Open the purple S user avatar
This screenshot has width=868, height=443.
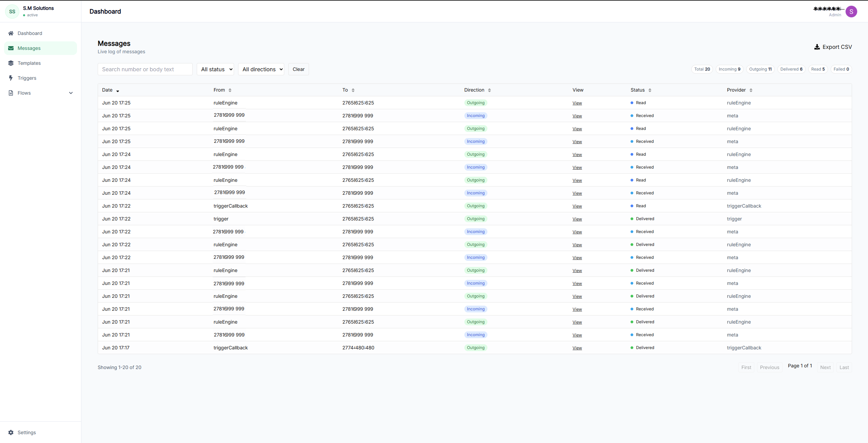pos(851,12)
